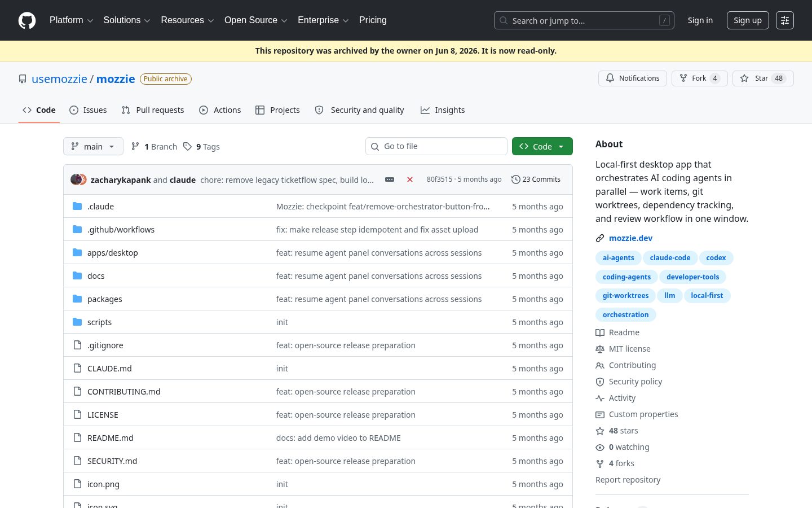
Task: Open the .claude folder
Action: pos(100,207)
